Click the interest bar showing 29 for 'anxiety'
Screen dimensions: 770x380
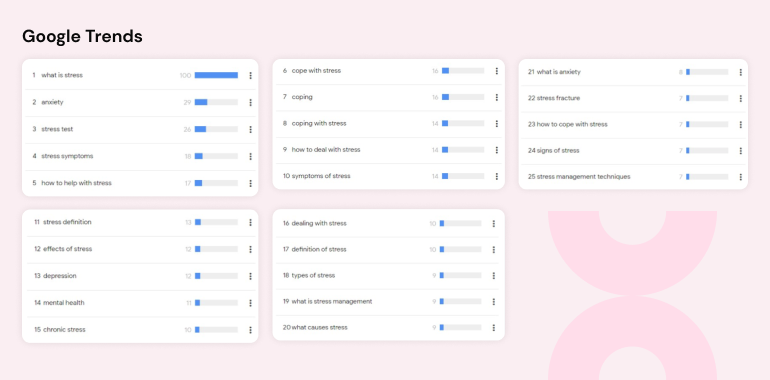[x=216, y=102]
